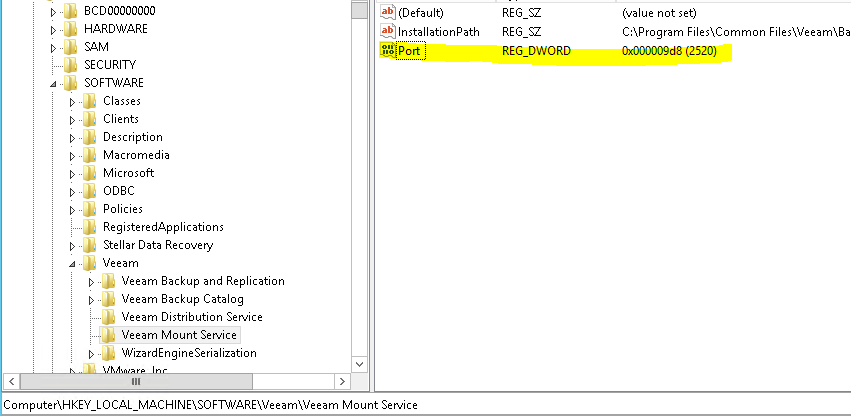Viewport: 851px width, 416px height.
Task: Click the Veeam Backup and Replication folder icon
Action: click(109, 281)
